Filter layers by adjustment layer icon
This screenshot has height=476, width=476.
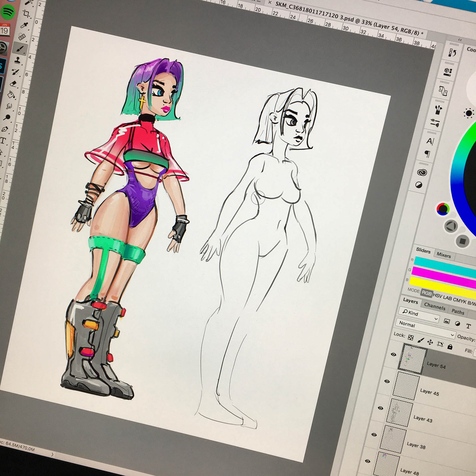pos(457,324)
